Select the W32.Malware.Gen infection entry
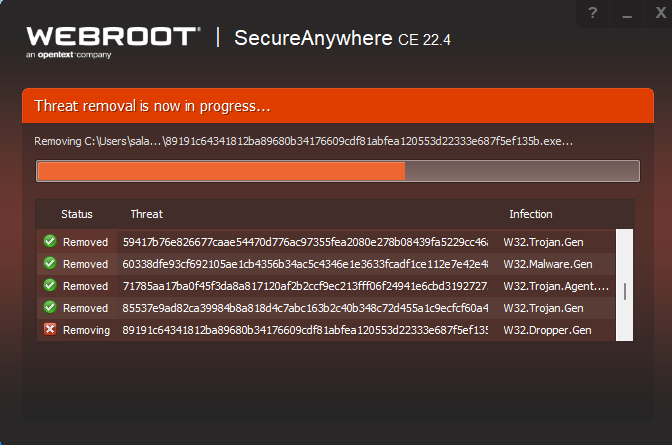This screenshot has width=672, height=445. [x=548, y=264]
